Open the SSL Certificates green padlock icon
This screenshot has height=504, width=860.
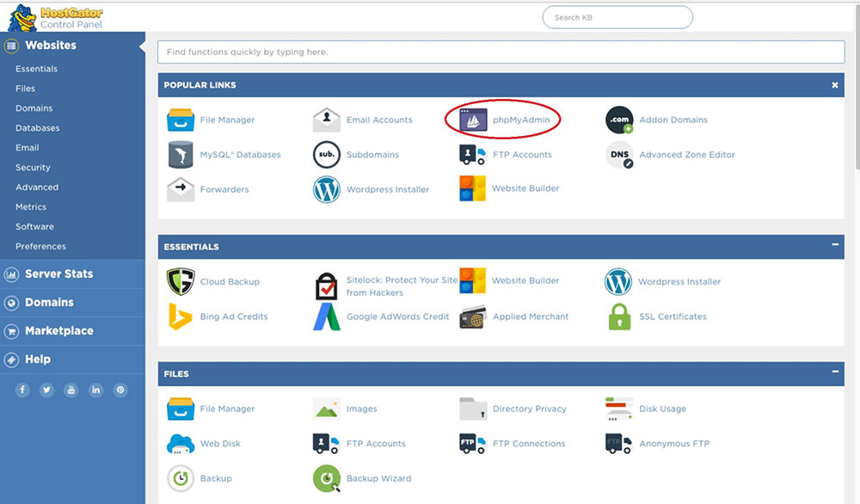pyautogui.click(x=620, y=317)
